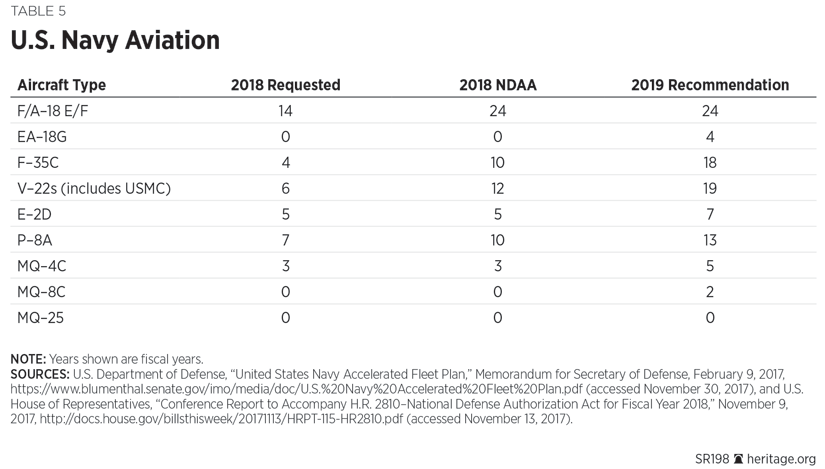Select the F-35C row label
The width and height of the screenshot is (825, 469).
coord(41,162)
